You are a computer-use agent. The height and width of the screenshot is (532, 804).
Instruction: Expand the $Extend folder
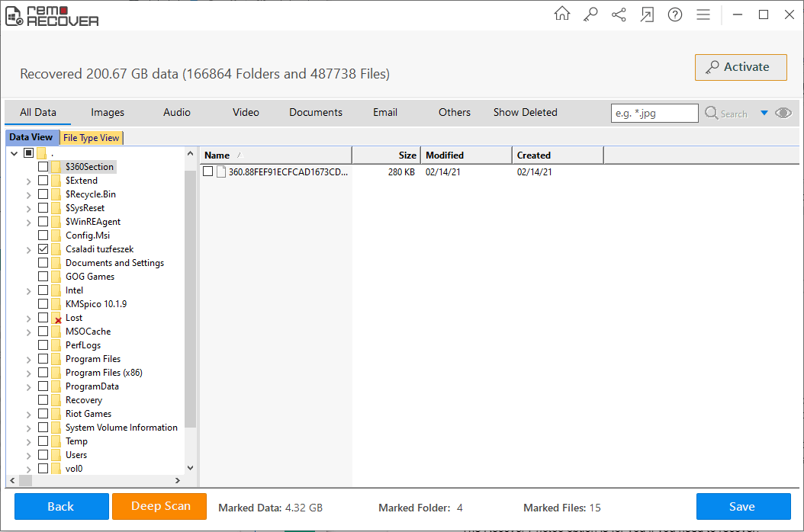[x=29, y=181]
